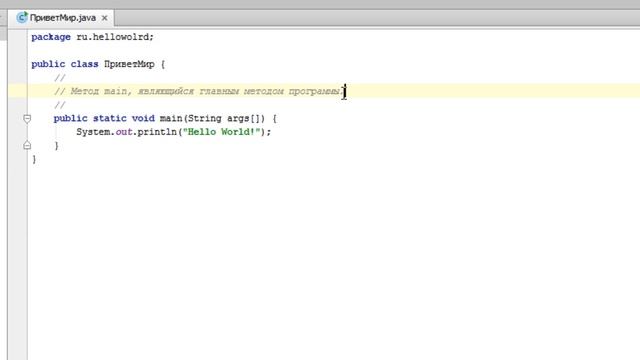
Task: Select the ПриветМир.java editor tab
Action: coord(62,18)
